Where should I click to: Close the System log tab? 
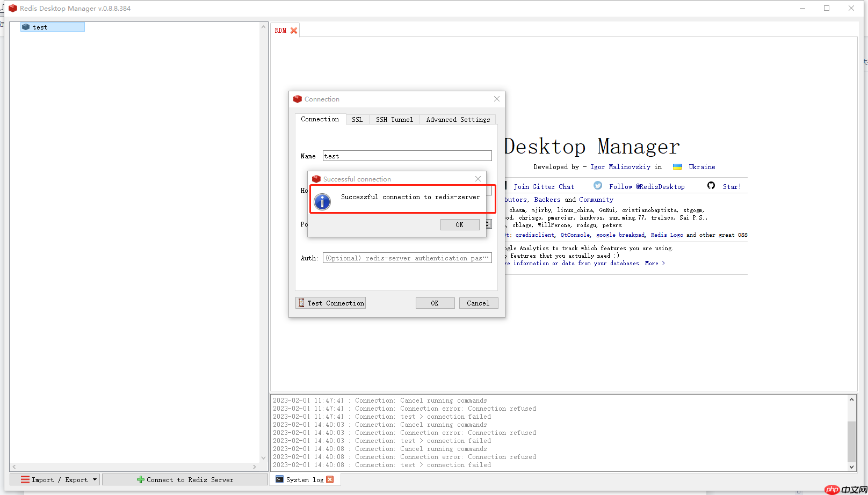click(330, 479)
